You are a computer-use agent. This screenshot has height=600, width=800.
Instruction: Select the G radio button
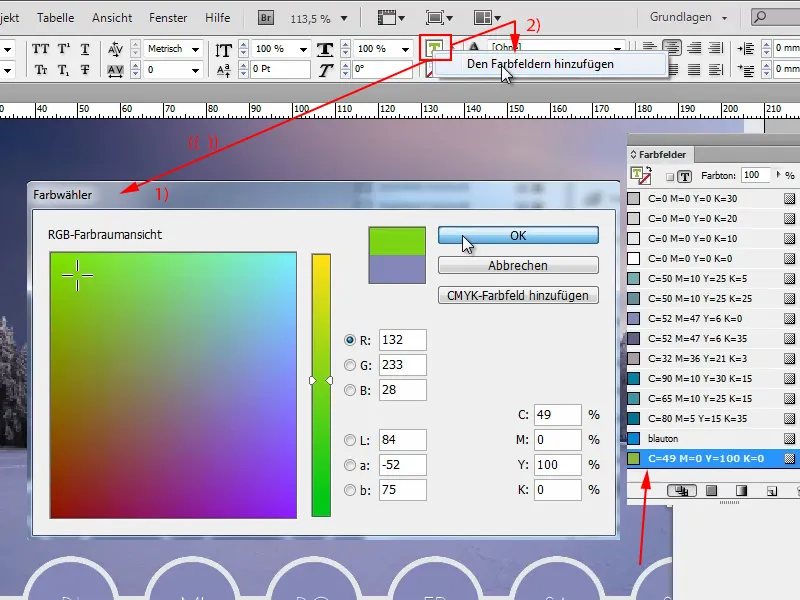click(x=349, y=365)
